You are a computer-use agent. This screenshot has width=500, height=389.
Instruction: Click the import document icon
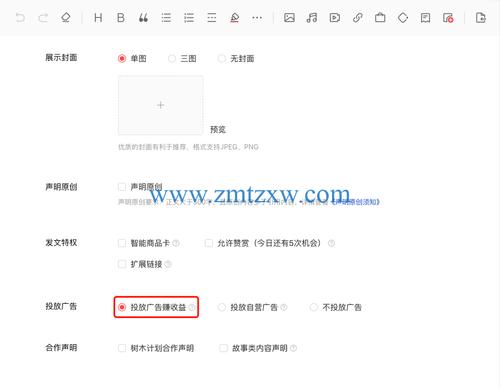pyautogui.click(x=481, y=17)
